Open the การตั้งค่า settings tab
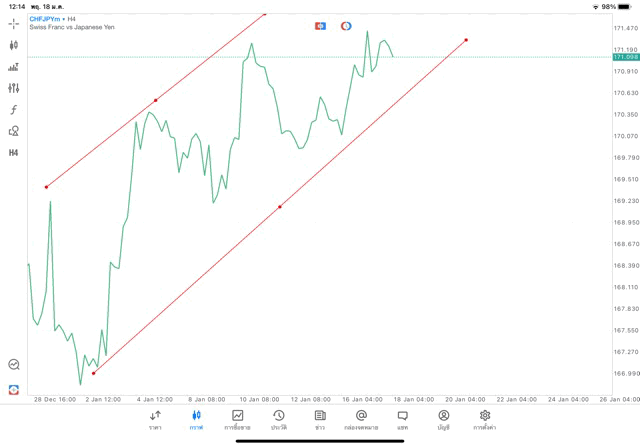Screen dimensions: 640x447 [x=485, y=420]
